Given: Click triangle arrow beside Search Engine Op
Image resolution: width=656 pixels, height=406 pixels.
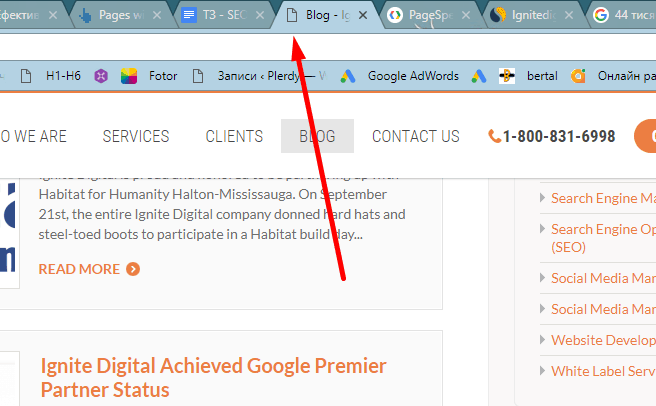Looking at the screenshot, I should click(x=542, y=229).
